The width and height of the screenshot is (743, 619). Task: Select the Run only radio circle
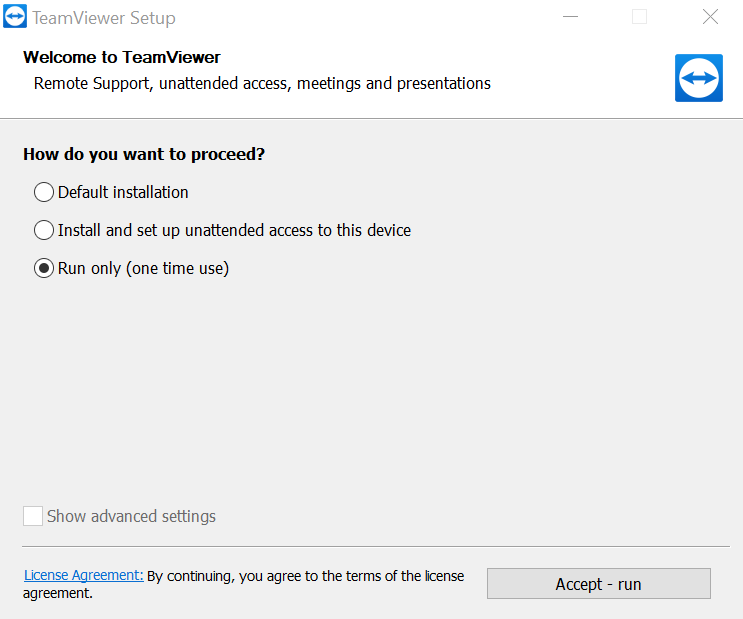coord(44,268)
